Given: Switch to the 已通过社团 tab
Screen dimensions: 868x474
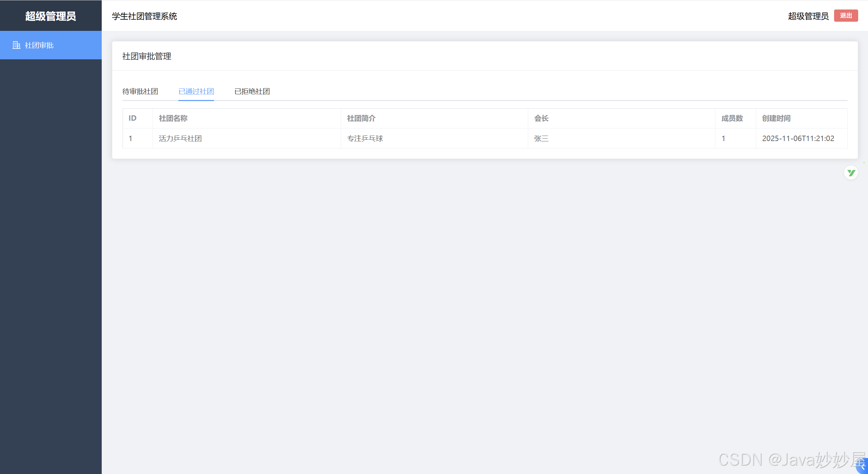Looking at the screenshot, I should tap(196, 92).
